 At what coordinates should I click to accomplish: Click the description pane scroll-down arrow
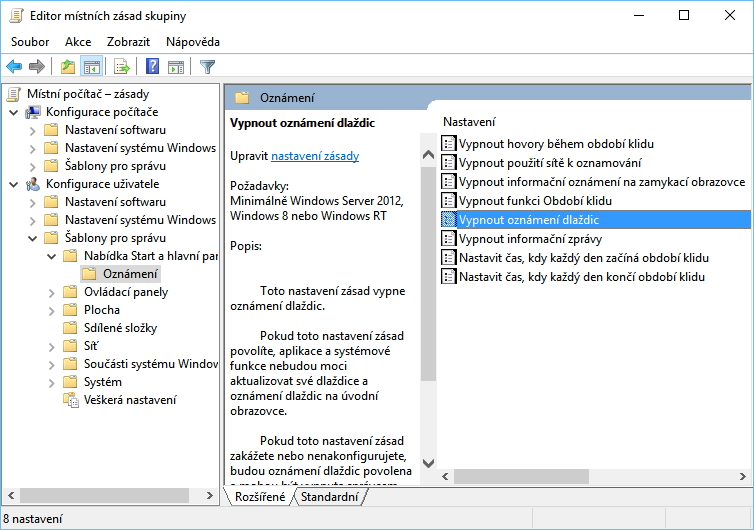[428, 464]
